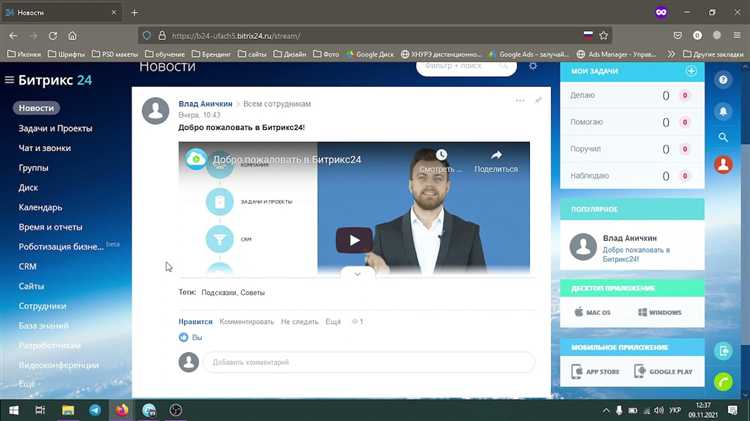Show more bookmarks chevron
The height and width of the screenshot is (421, 750).
click(671, 54)
